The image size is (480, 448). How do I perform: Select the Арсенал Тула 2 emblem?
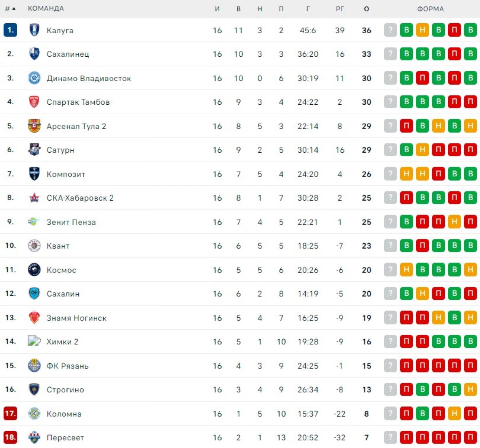pyautogui.click(x=34, y=126)
